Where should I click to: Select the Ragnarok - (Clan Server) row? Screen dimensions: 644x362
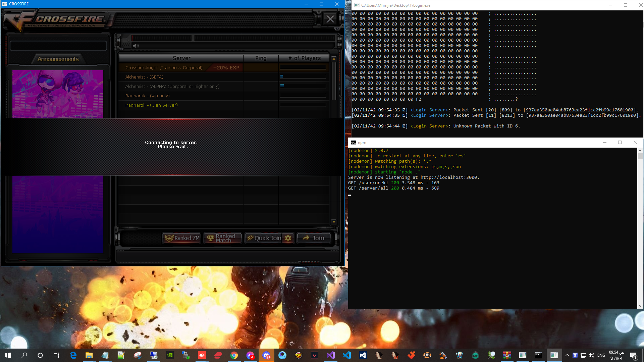[152, 105]
